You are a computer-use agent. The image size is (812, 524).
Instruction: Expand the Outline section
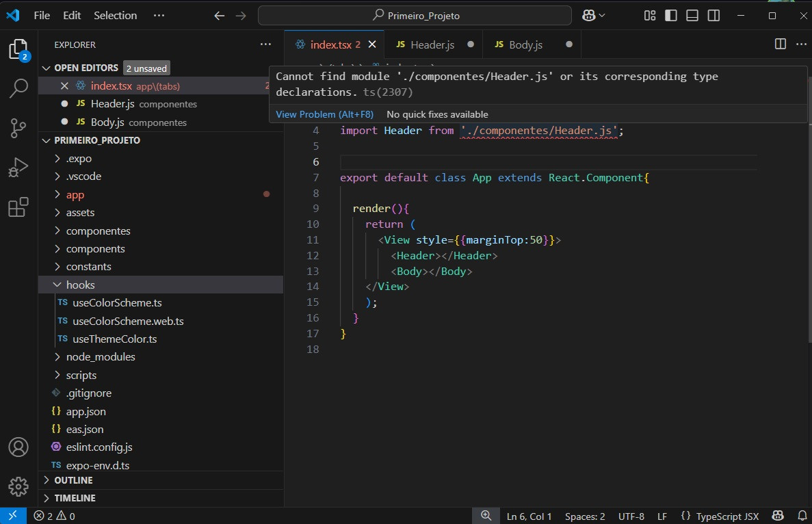pos(161,480)
